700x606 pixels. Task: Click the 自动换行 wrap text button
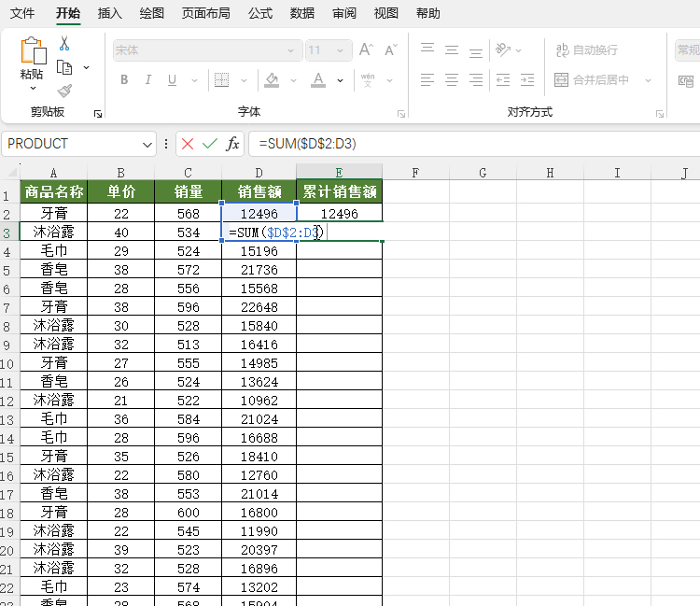[x=587, y=50]
